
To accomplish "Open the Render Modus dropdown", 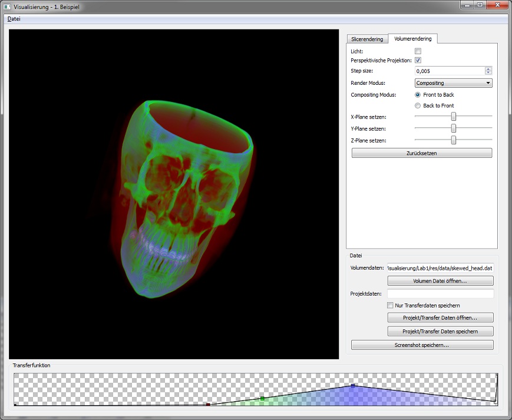I will [453, 83].
